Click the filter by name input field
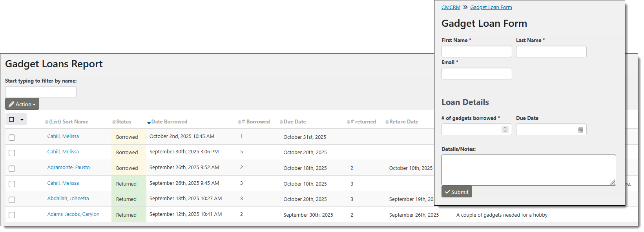 tap(41, 92)
